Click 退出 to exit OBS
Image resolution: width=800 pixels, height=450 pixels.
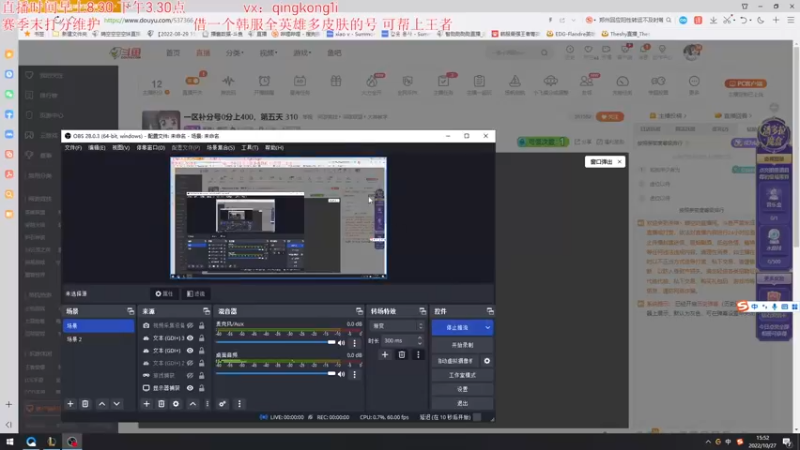tap(462, 403)
